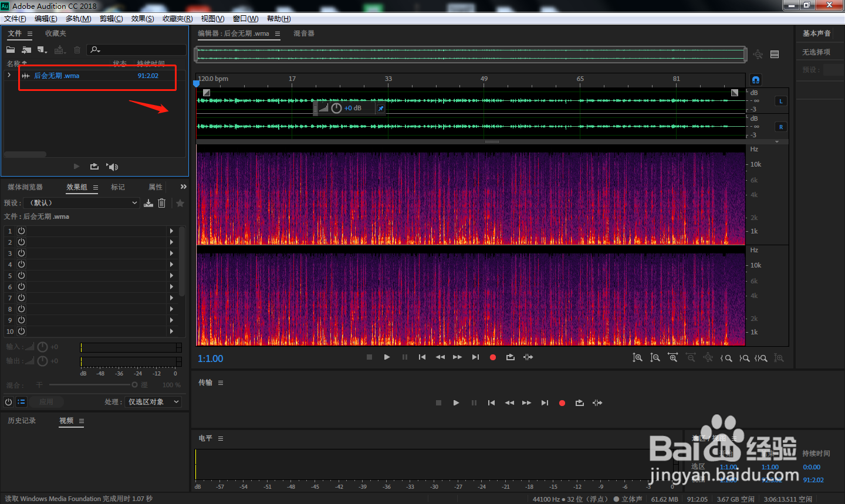Image resolution: width=845 pixels, height=504 pixels.
Task: Open the 文件 panel hamburger menu
Action: point(30,34)
